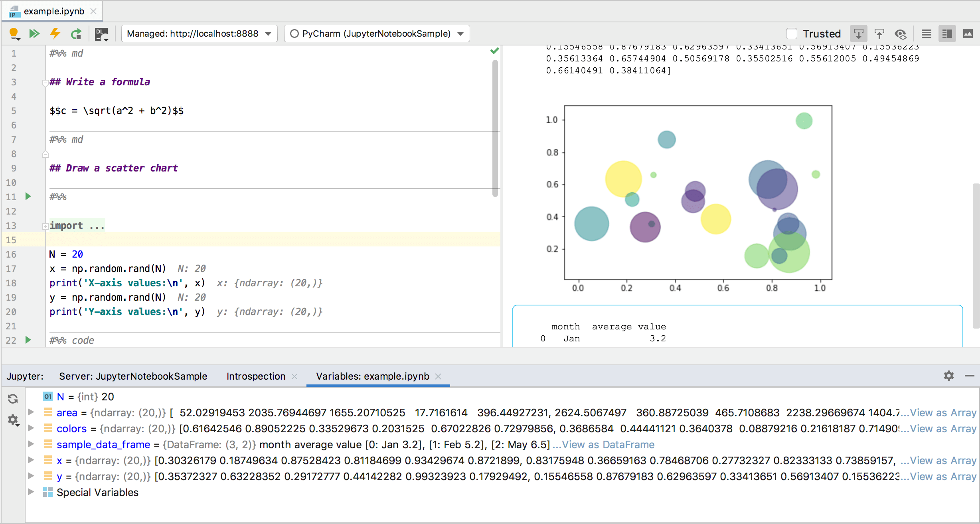
Task: Click the Interrupt Kernel icon
Action: pos(58,33)
